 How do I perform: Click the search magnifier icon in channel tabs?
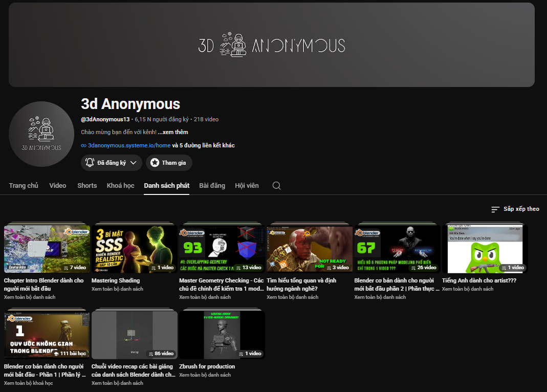(x=276, y=186)
